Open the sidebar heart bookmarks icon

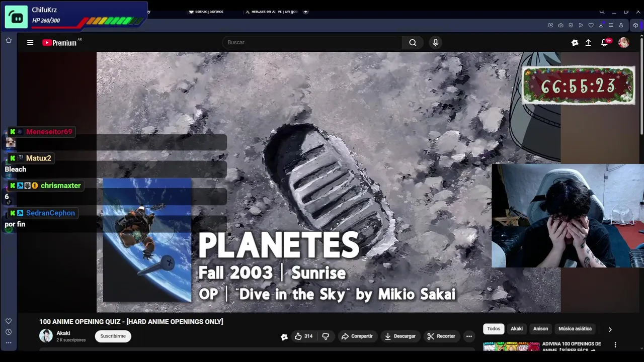tap(9, 321)
